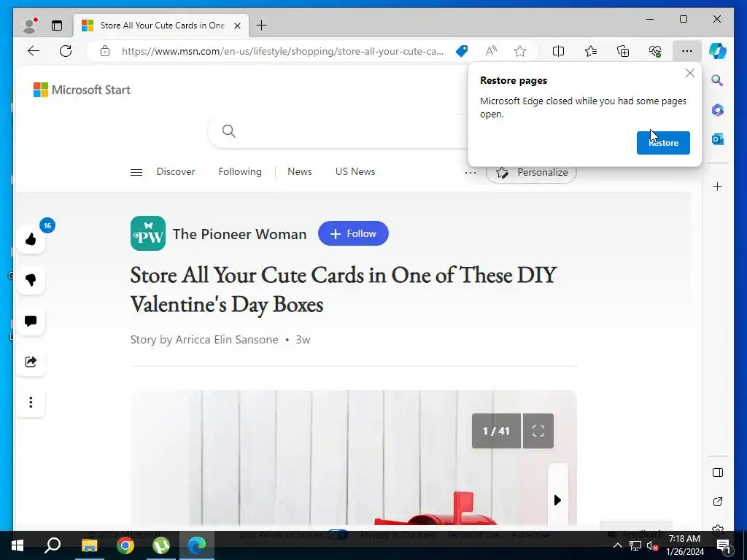The width and height of the screenshot is (747, 560).
Task: Add a sidebar app with plus
Action: point(718,186)
